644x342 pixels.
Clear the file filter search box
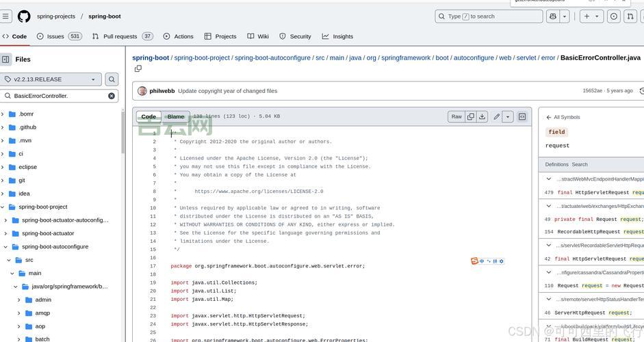click(112, 96)
